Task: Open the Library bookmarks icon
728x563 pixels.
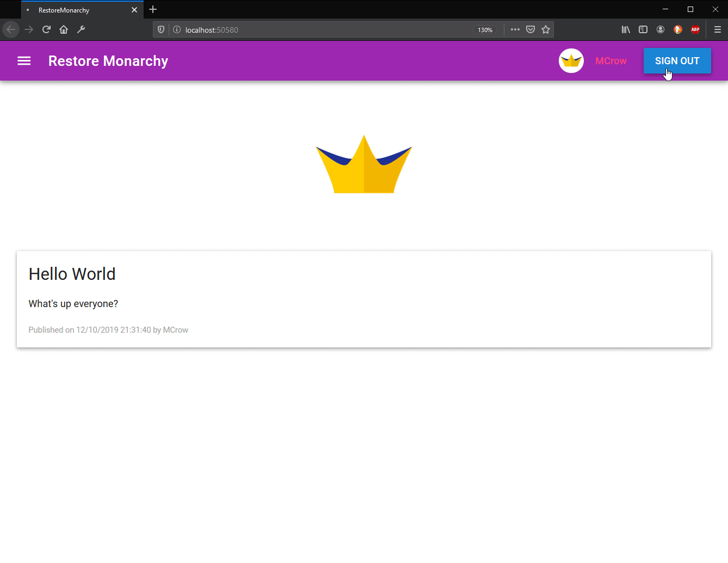Action: click(626, 29)
